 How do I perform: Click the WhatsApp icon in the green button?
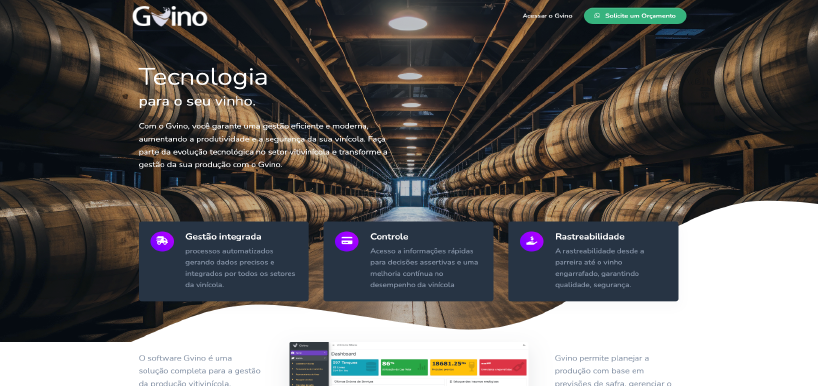click(597, 16)
